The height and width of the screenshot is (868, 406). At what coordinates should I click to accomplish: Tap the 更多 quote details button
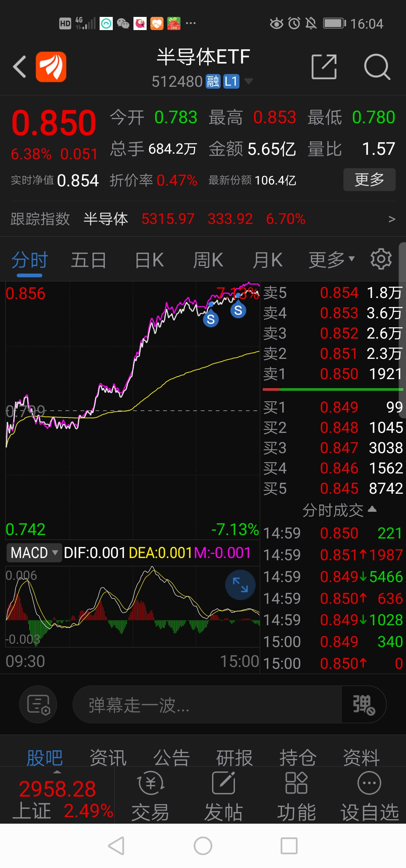[370, 180]
